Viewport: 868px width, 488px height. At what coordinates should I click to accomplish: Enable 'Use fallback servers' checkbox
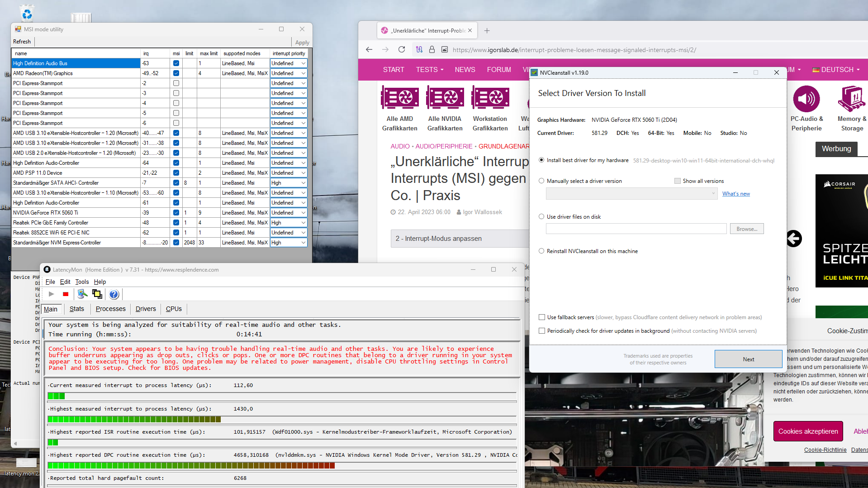[542, 317]
